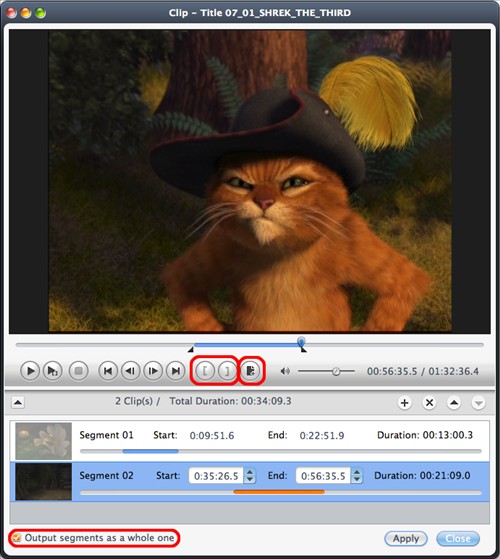The height and width of the screenshot is (559, 500).
Task: Click Total Duration 00:34:09.3 text
Action: pyautogui.click(x=230, y=401)
